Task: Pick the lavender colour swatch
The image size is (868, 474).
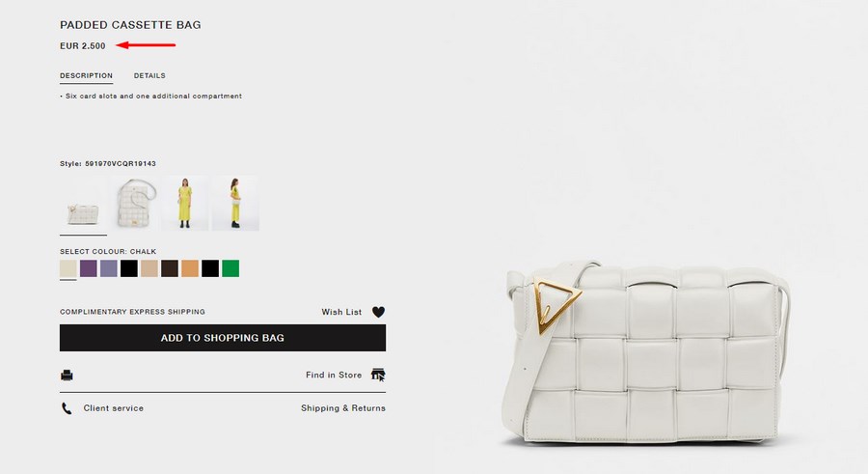Action: point(108,268)
